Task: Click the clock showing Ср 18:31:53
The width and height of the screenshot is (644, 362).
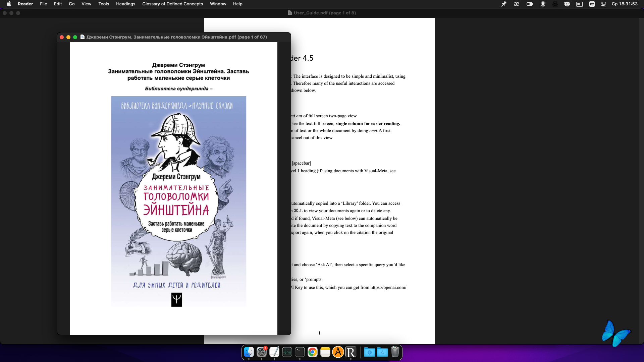Action: pyautogui.click(x=625, y=4)
